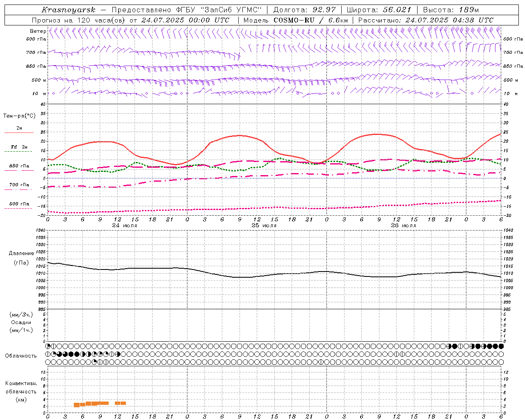Click the red '2м' temperature legend line
This screenshot has width=525, height=420.
pyautogui.click(x=19, y=133)
